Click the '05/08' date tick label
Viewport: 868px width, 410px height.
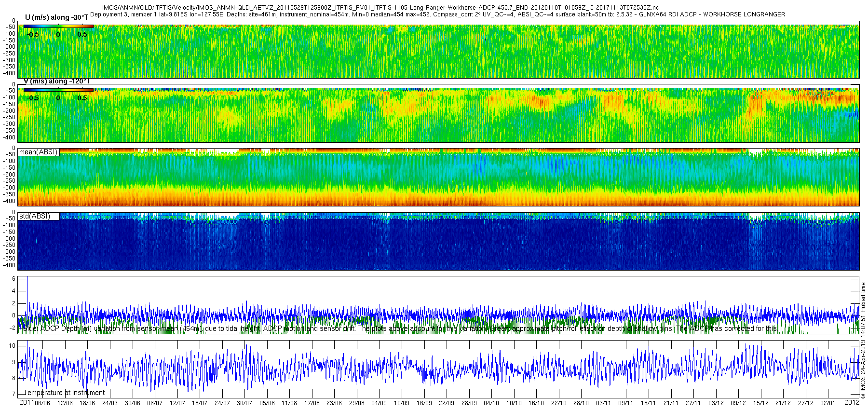(x=267, y=403)
